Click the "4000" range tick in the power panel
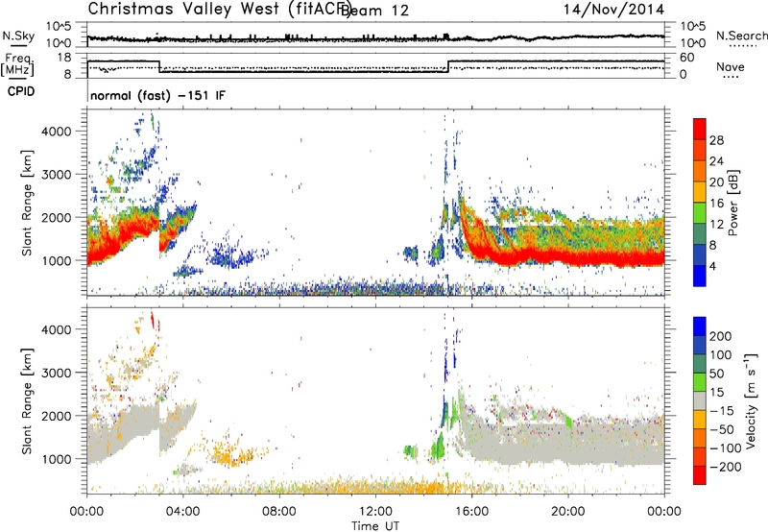This screenshot has width=768, height=532. click(56, 132)
